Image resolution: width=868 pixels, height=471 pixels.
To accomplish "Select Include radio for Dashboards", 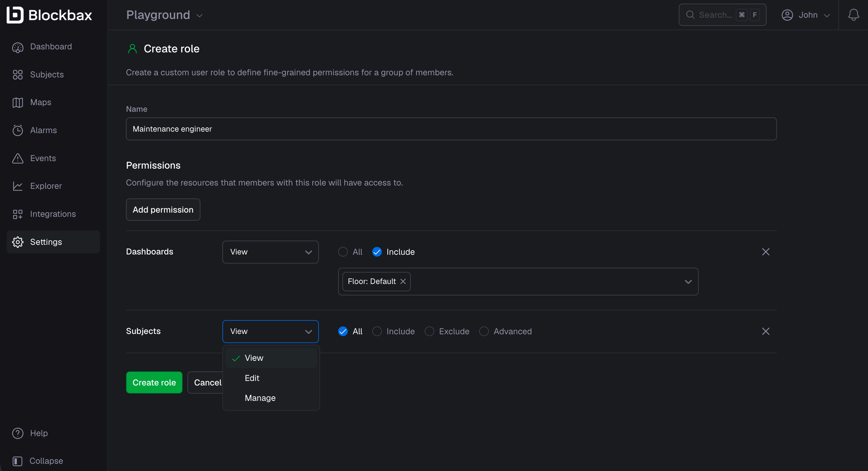I will click(x=377, y=252).
